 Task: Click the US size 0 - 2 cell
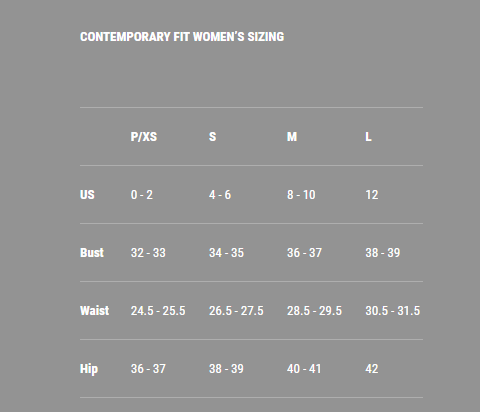pos(142,195)
